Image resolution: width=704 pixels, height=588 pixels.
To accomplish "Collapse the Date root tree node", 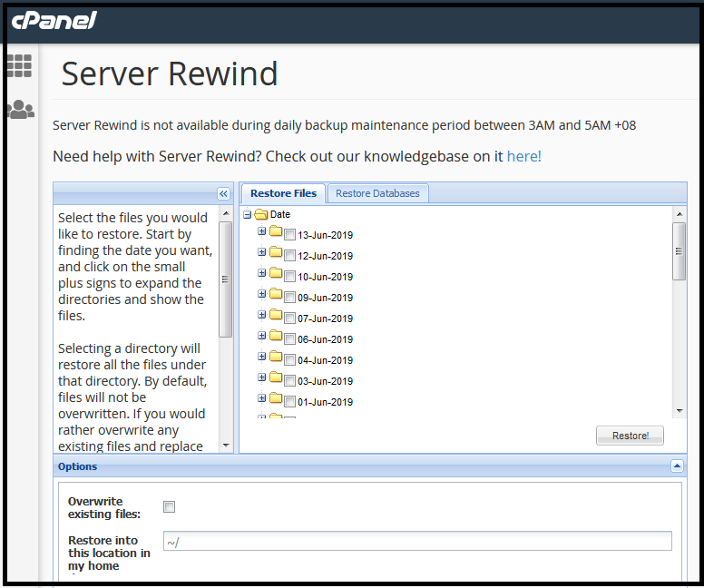I will pyautogui.click(x=247, y=215).
